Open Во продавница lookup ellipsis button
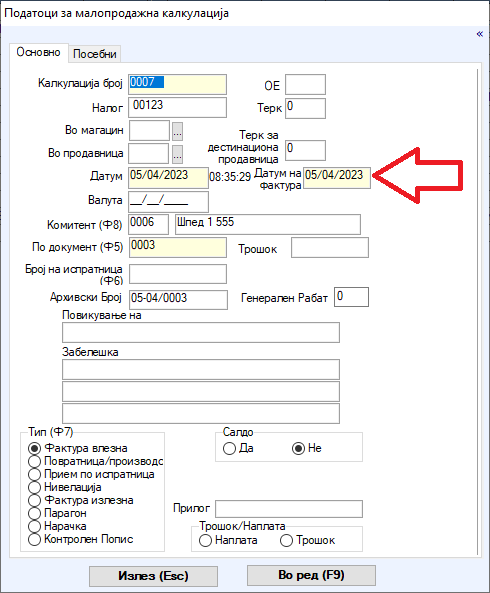The image size is (490, 593). tap(177, 154)
